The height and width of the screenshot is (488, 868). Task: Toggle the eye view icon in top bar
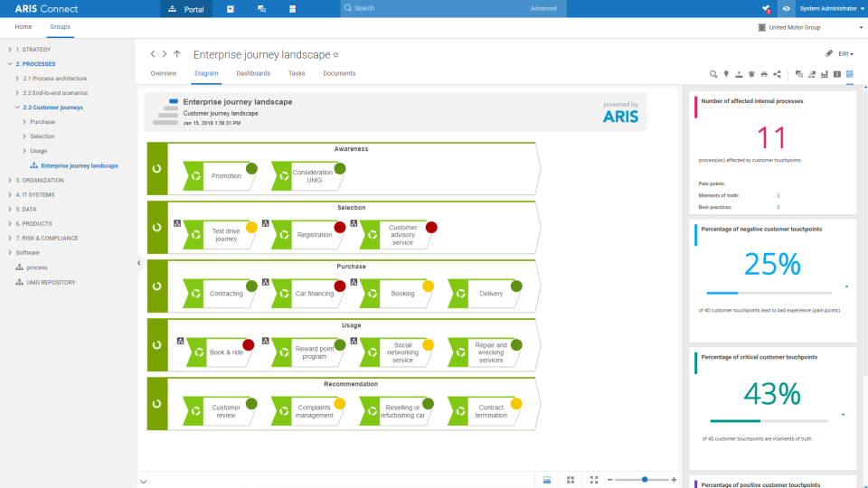pos(786,9)
